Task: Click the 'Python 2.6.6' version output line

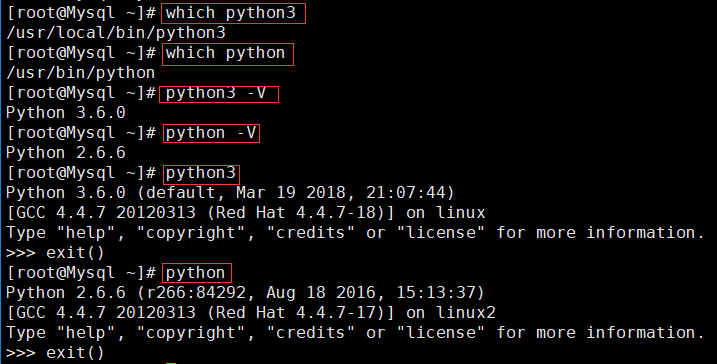Action: 65,153
